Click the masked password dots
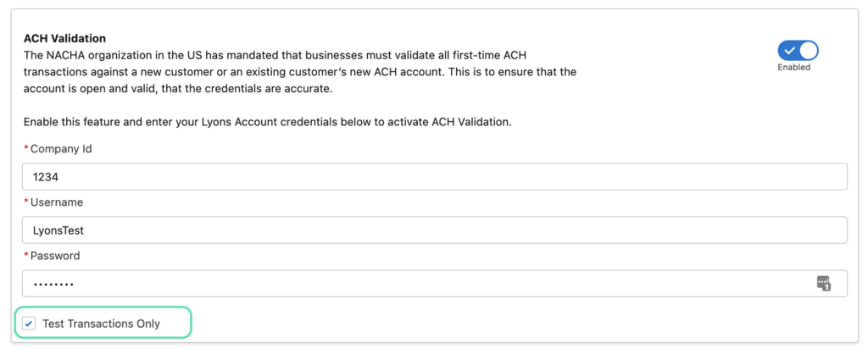This screenshot has width=868, height=354. 53,285
